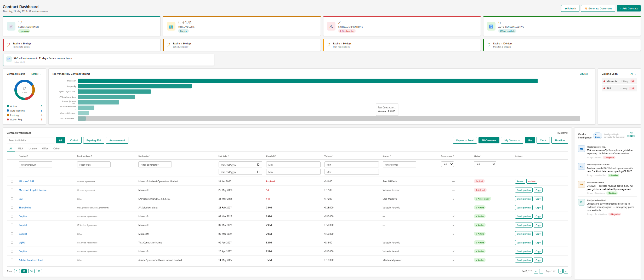Viewport: 644px width, 280px height.
Task: Open the MasterControl Inc. vendor avatar
Action: (581, 149)
